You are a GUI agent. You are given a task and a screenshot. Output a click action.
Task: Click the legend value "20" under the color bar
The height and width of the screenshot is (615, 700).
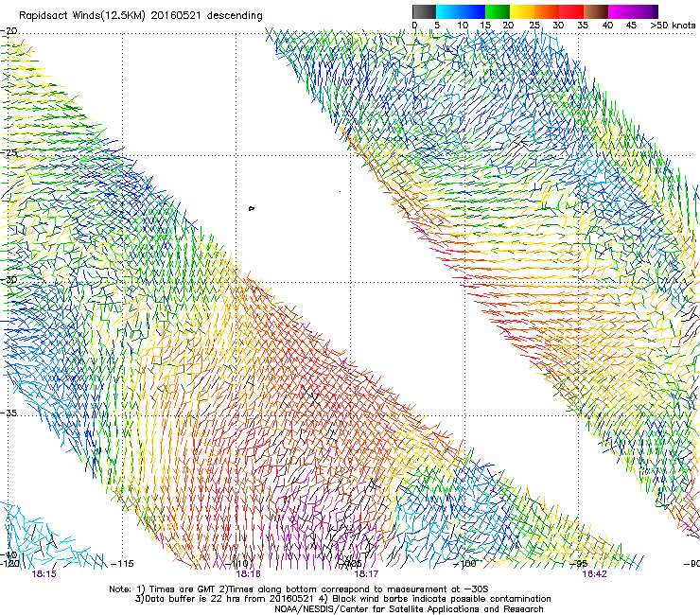[x=509, y=25]
